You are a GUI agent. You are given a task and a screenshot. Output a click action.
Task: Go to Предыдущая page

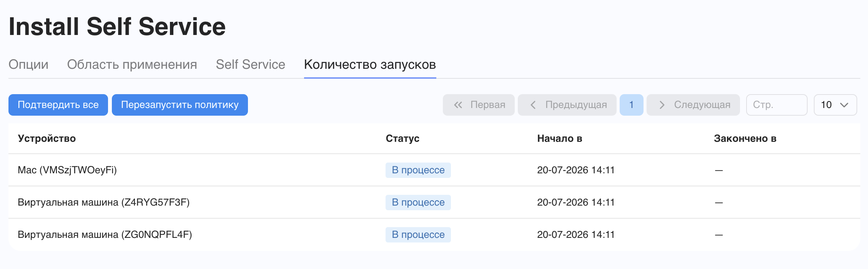567,105
